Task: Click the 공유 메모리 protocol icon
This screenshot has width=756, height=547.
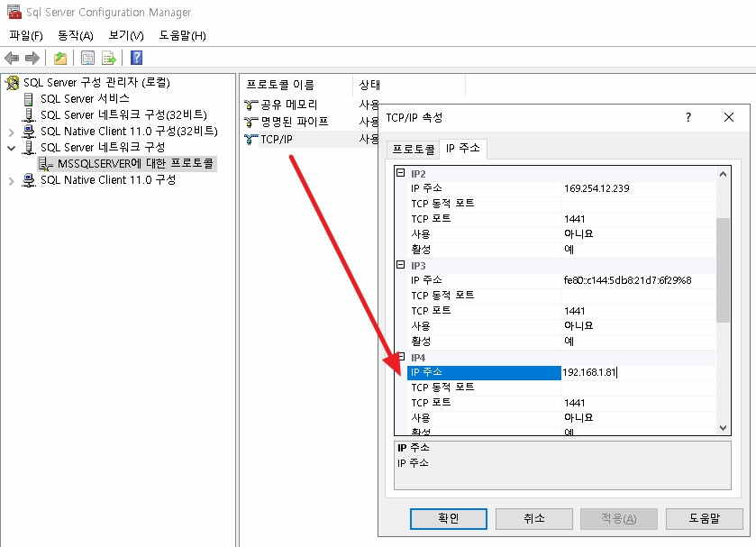Action: click(250, 105)
